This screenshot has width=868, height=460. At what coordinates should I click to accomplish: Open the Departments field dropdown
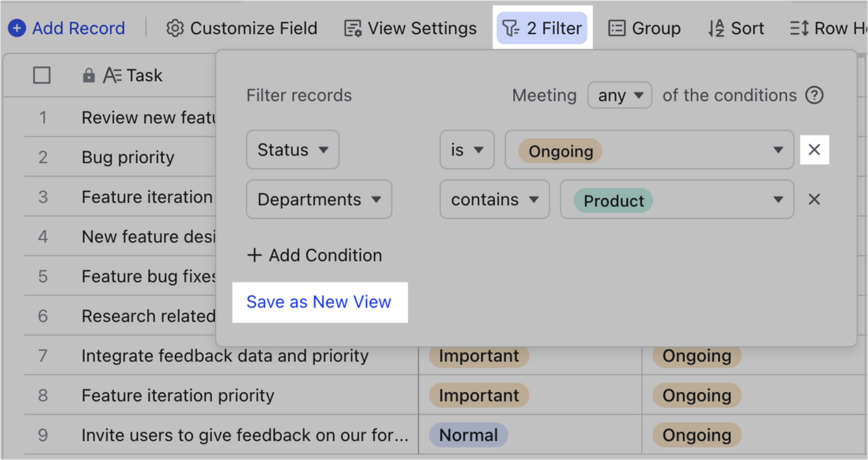(x=319, y=199)
